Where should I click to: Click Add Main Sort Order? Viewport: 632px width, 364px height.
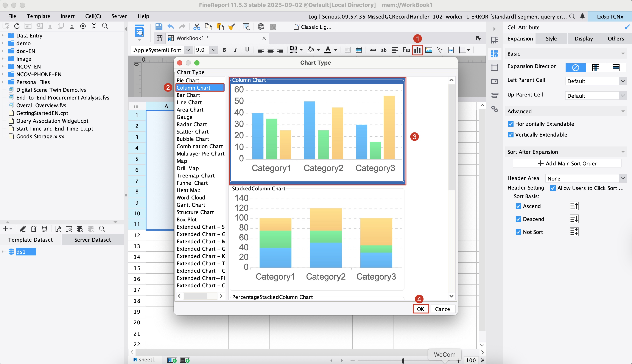click(567, 163)
